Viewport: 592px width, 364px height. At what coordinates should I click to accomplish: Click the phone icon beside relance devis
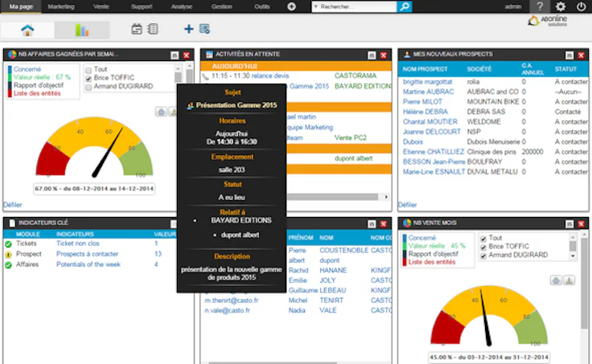click(205, 76)
